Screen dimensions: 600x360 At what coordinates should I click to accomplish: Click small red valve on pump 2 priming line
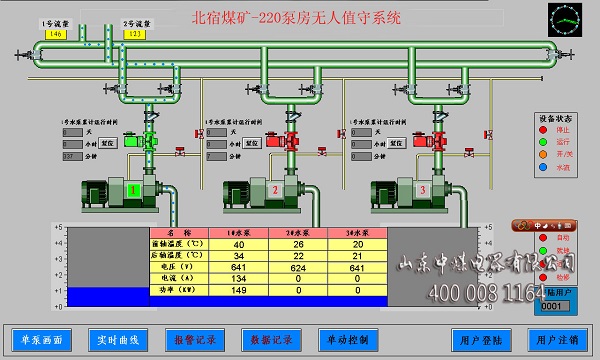click(x=322, y=151)
